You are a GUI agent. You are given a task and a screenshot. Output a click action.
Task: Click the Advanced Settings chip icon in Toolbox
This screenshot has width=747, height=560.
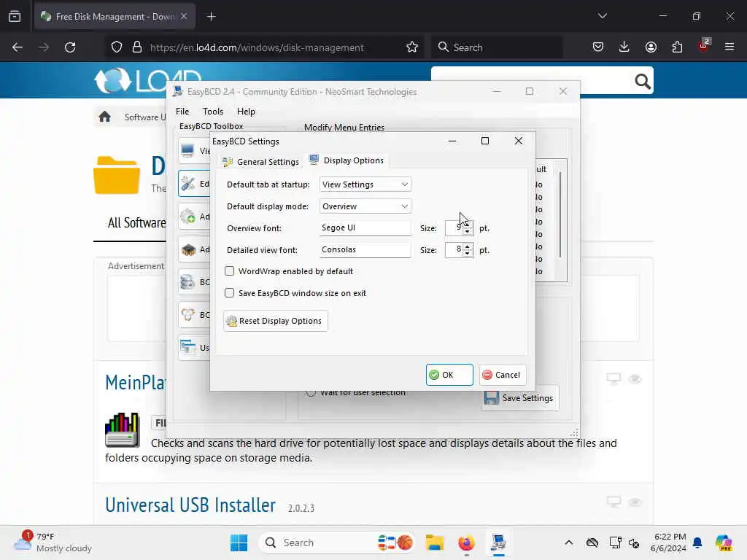[x=187, y=249]
